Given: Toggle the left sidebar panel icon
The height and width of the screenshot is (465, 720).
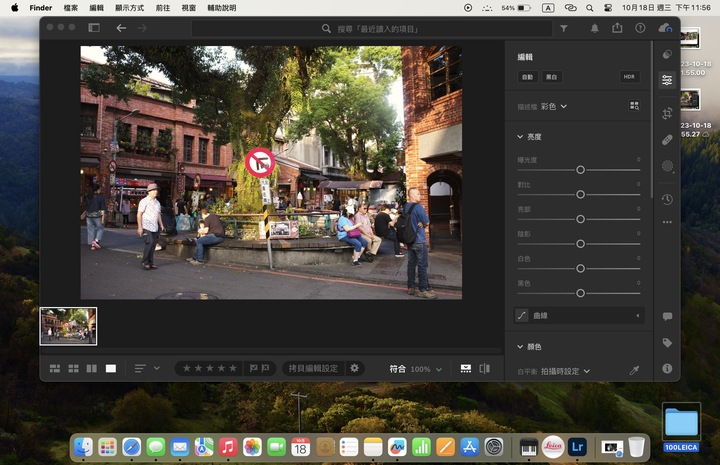Looking at the screenshot, I should click(x=94, y=28).
